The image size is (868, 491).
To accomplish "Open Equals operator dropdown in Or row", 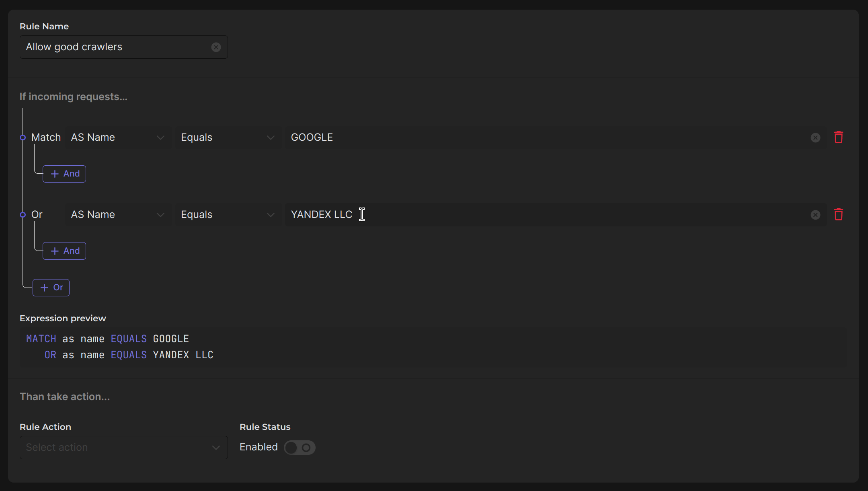I will (x=228, y=215).
